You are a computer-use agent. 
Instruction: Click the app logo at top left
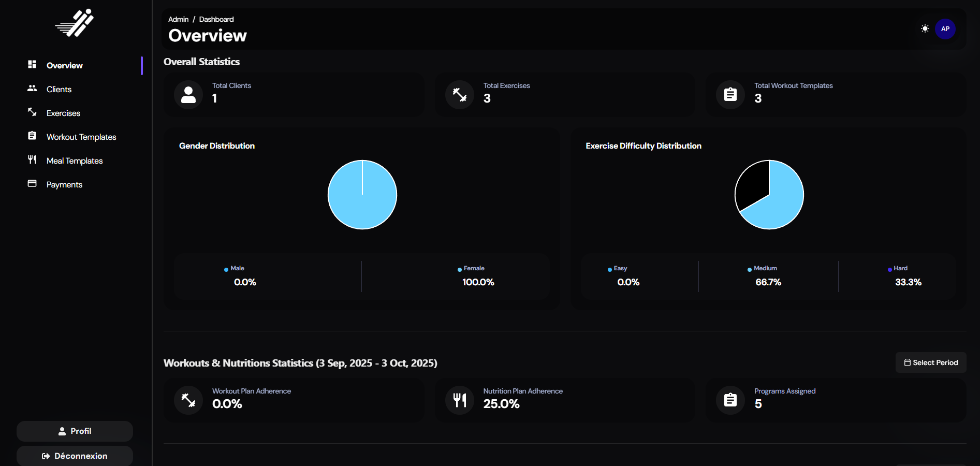coord(74,23)
